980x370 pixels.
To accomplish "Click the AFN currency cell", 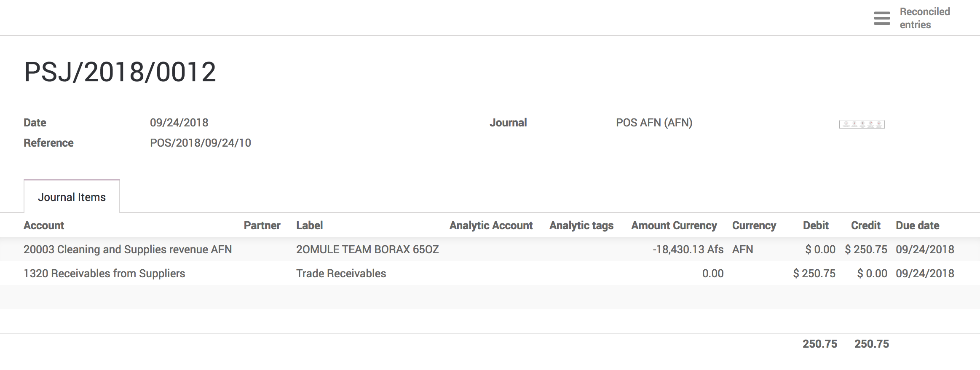I will pos(743,249).
